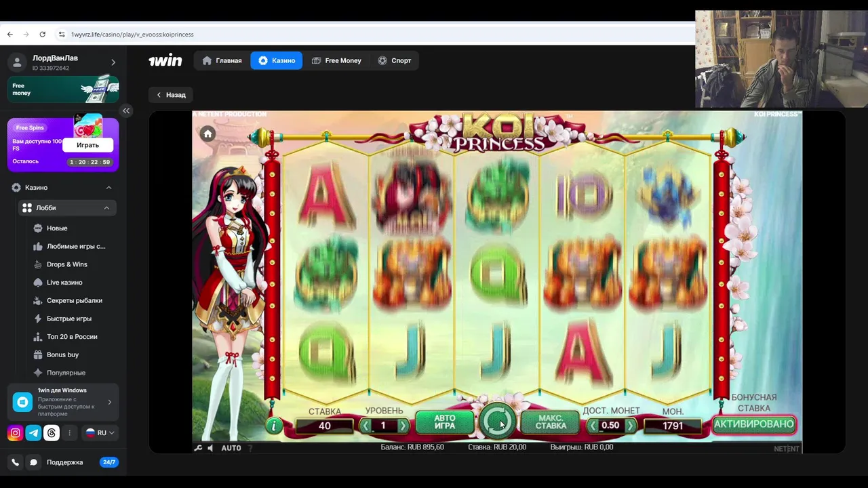The image size is (868, 488).
Task: Click the slot game home icon
Action: (208, 134)
